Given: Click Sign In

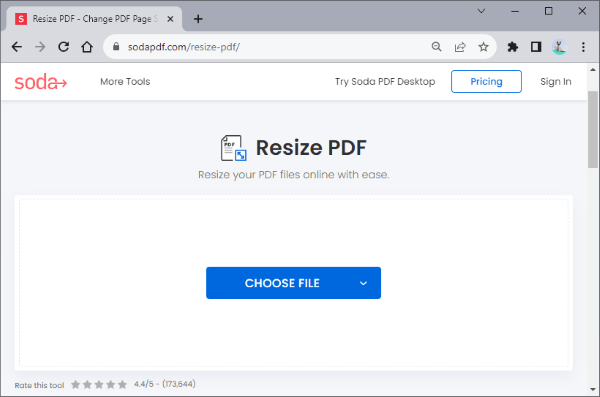Looking at the screenshot, I should click(556, 82).
